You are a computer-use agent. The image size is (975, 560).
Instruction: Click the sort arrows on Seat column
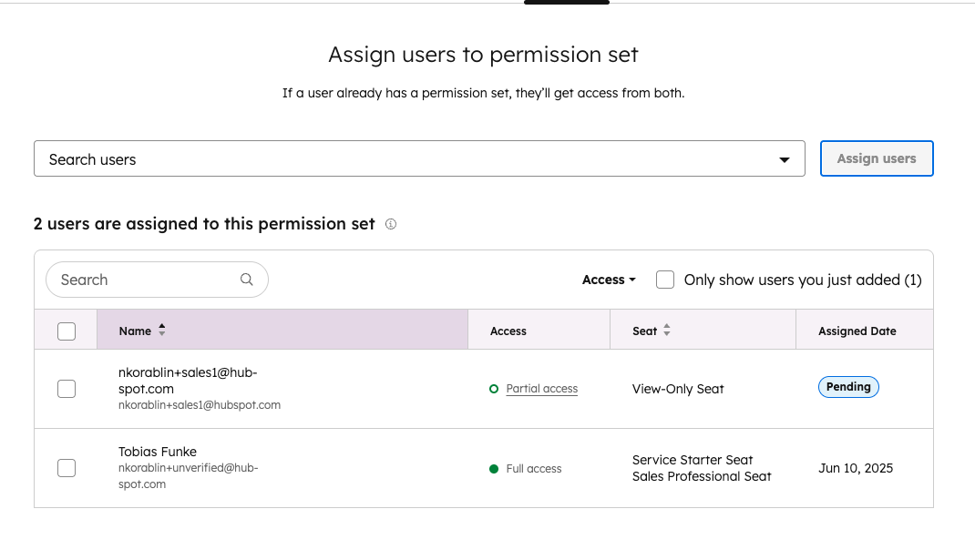667,331
